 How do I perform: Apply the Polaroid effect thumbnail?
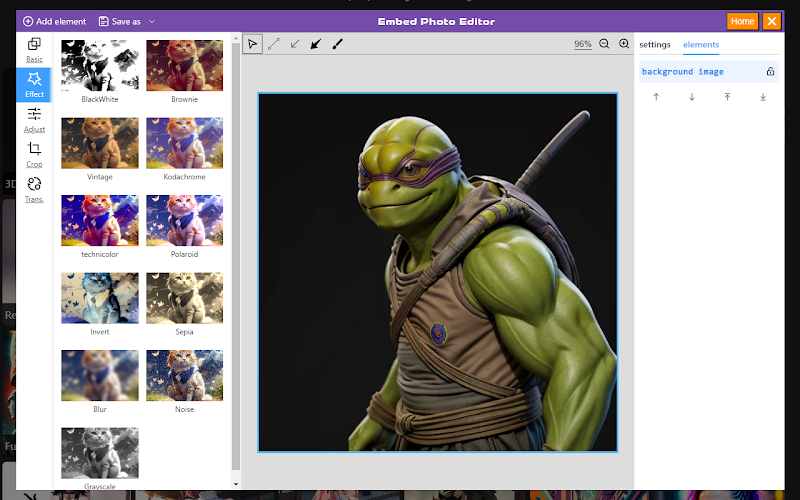click(185, 220)
